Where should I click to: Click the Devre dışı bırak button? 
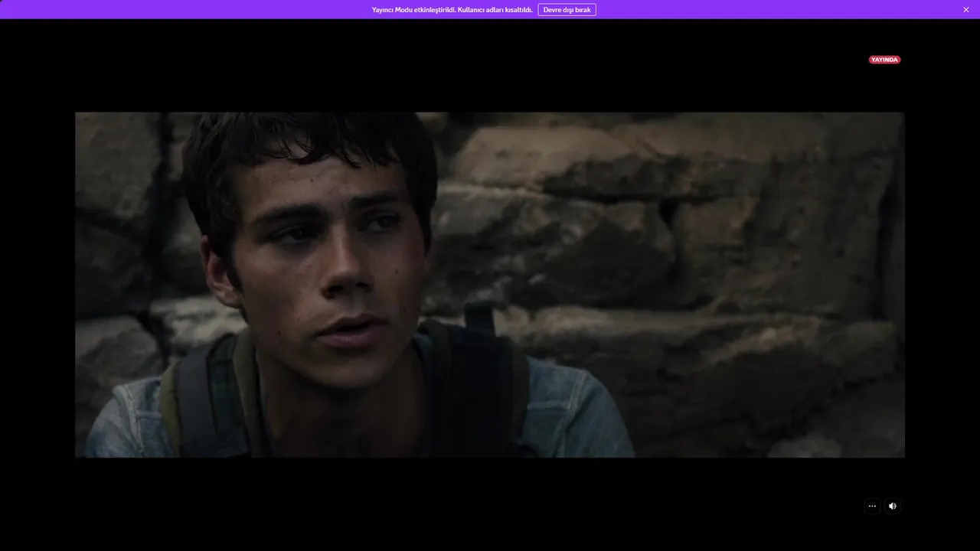[x=567, y=9]
